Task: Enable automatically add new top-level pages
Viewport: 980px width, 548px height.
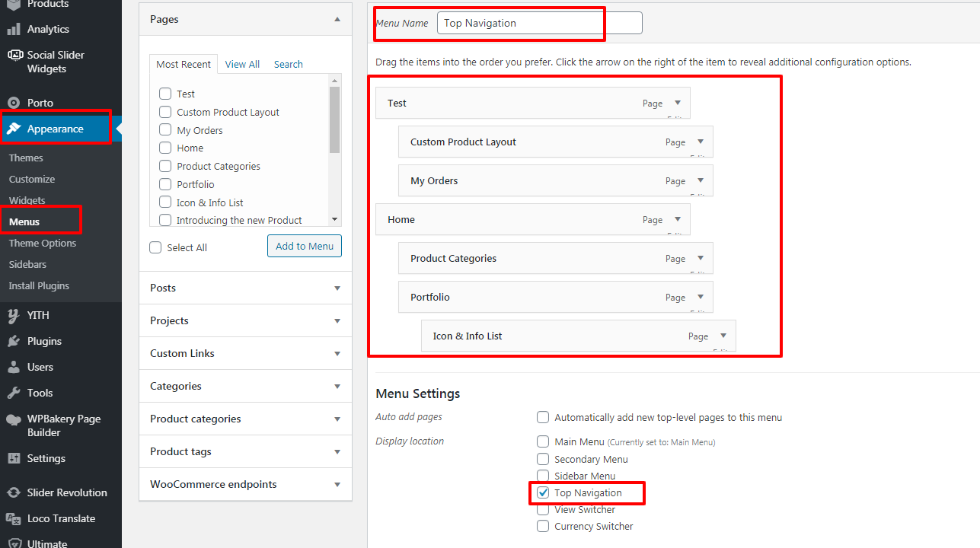Action: (x=543, y=417)
